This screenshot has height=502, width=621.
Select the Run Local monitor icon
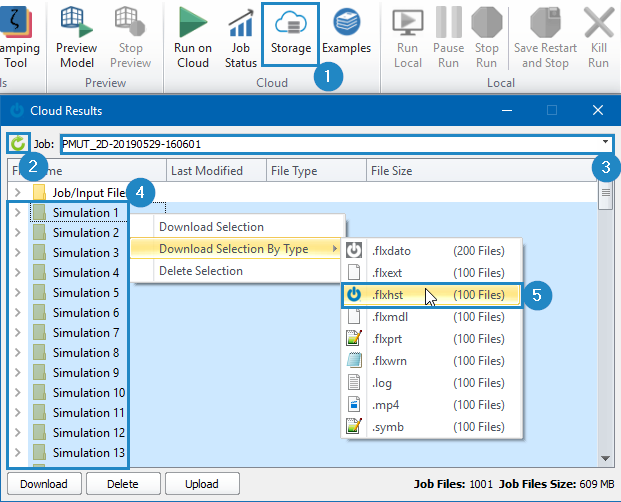[x=408, y=23]
